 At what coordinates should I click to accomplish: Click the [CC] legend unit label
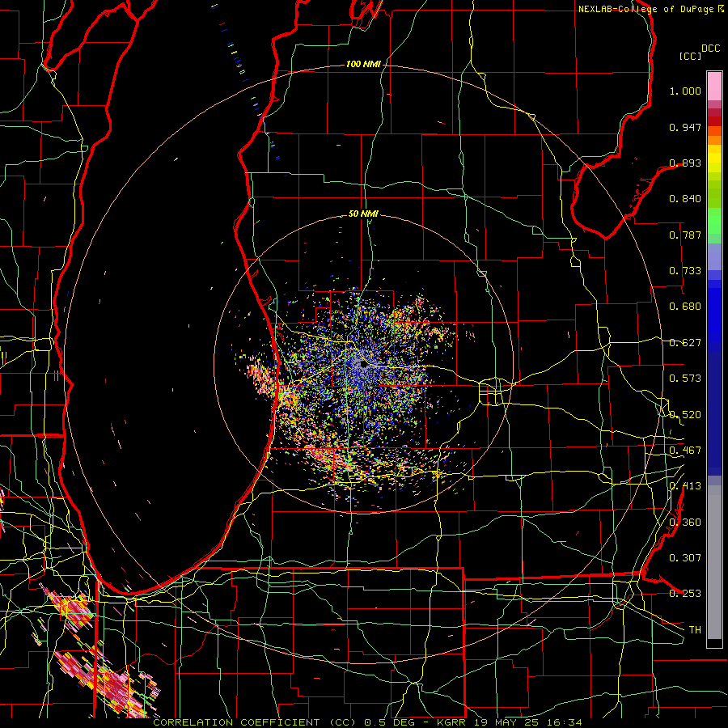(691, 56)
